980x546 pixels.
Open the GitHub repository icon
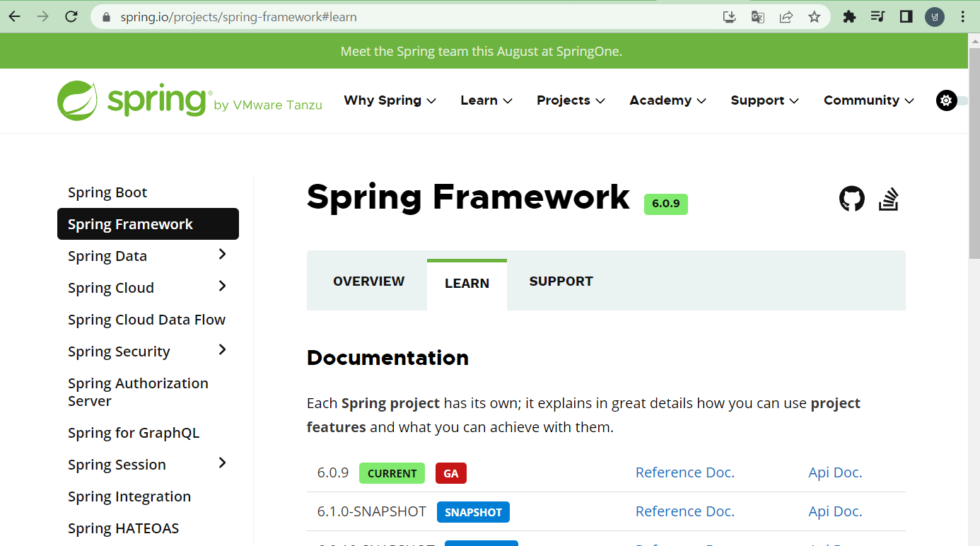852,199
